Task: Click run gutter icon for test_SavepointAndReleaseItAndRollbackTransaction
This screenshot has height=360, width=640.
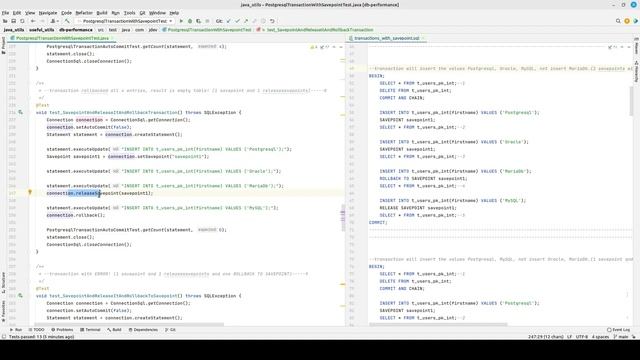Action: 20,112
